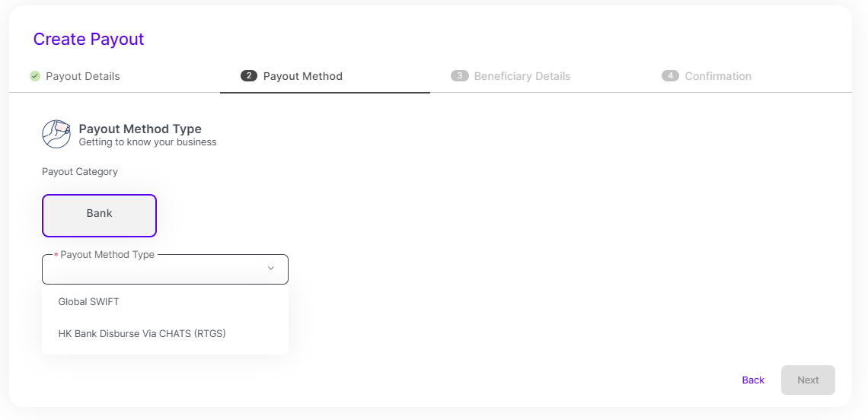Viewport: 868px width, 420px height.
Task: Click the Payout Method Type illustration icon
Action: [x=56, y=134]
